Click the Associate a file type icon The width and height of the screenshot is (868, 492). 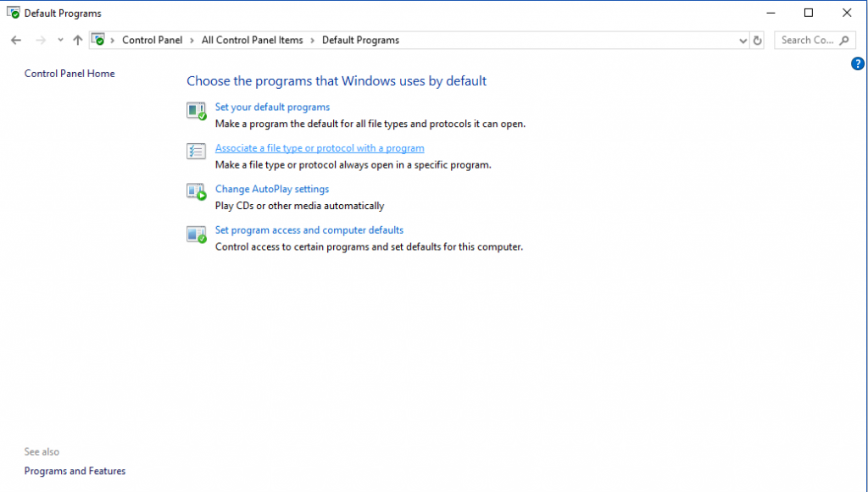(x=196, y=152)
